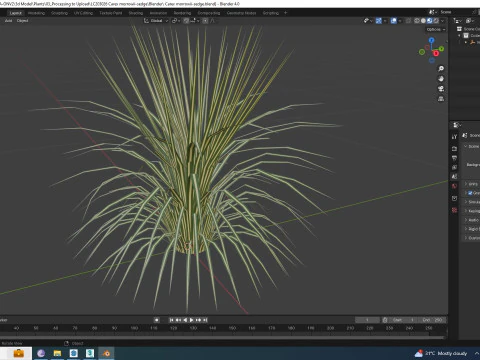Switch perspective/orthographic grid icon
The height and width of the screenshot is (360, 480).
click(x=441, y=99)
